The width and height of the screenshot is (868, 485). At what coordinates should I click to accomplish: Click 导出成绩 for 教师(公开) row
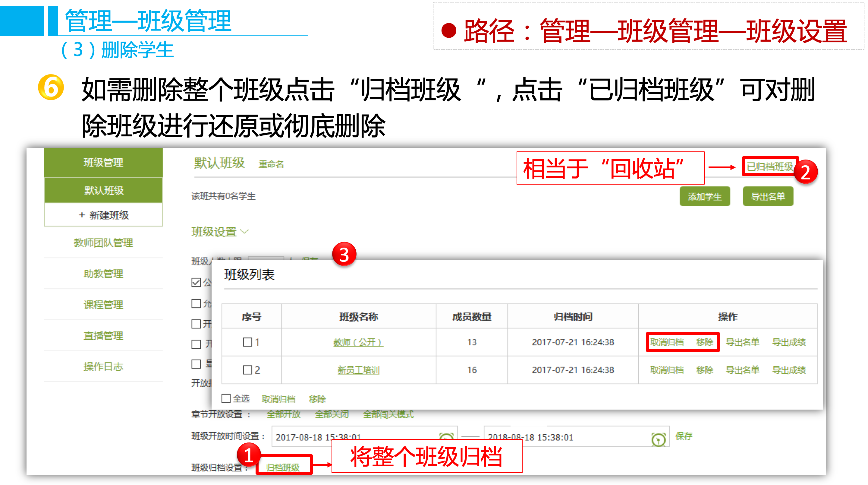789,342
